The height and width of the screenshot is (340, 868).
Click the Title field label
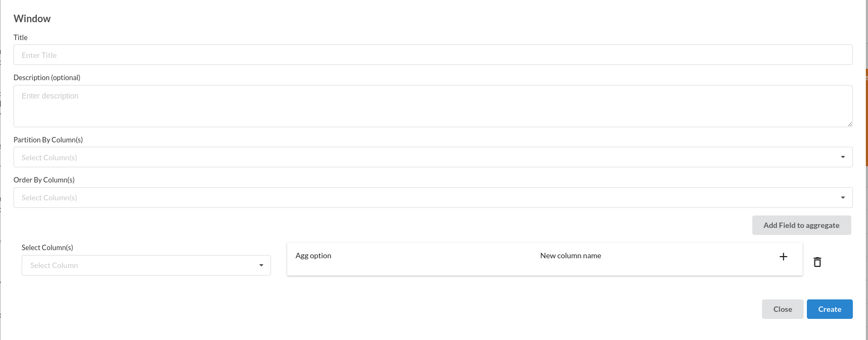(21, 37)
